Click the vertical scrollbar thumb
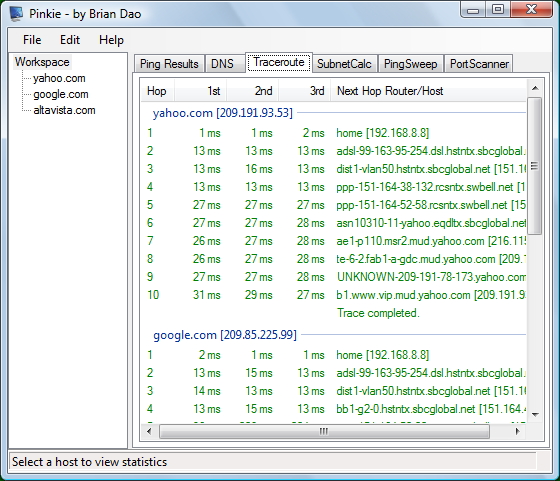This screenshot has height=481, width=560. point(535,166)
